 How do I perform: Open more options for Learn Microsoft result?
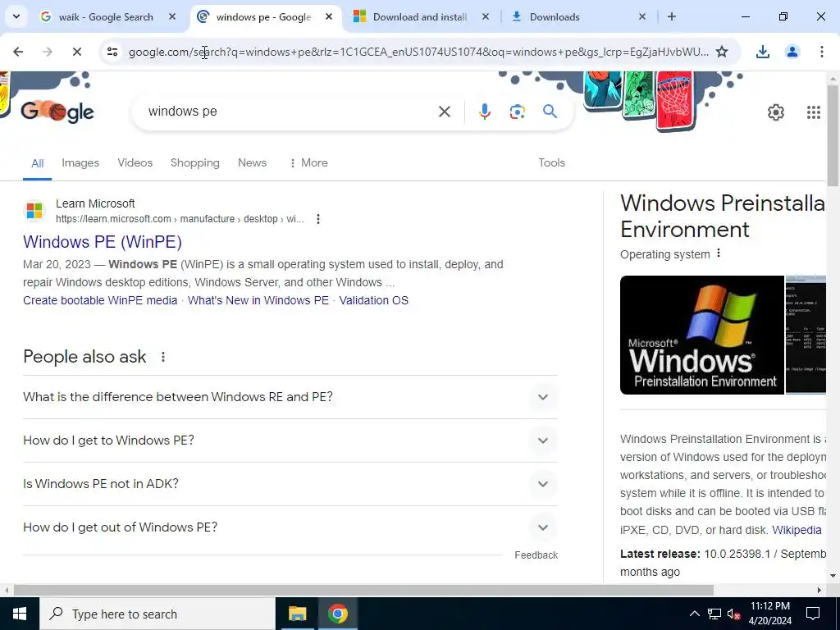point(318,218)
